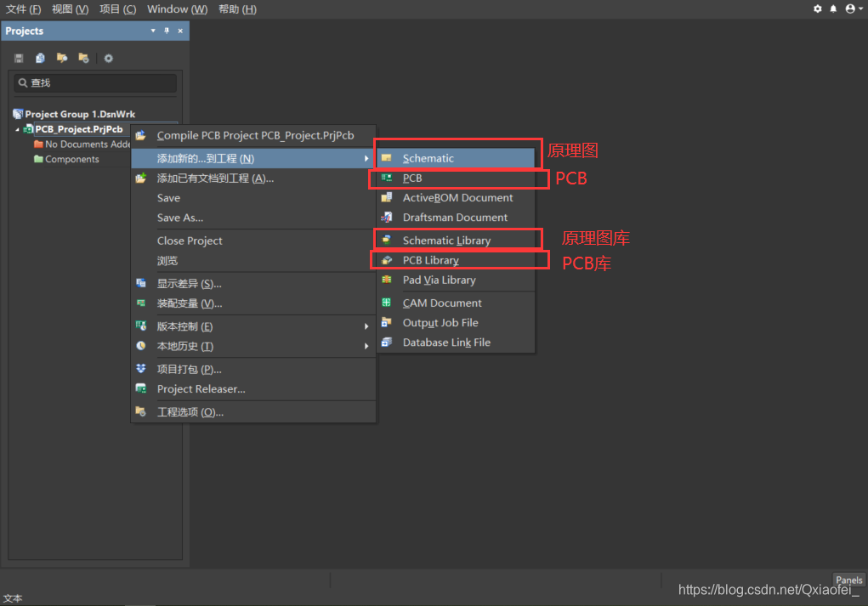Click the Panels button at bottom right
The width and height of the screenshot is (868, 606).
tap(848, 581)
